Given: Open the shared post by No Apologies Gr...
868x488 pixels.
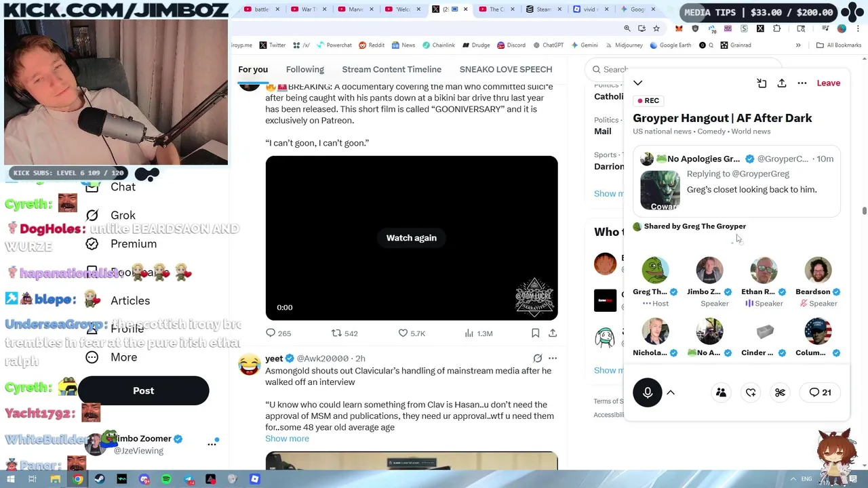Looking at the screenshot, I should point(737,182).
